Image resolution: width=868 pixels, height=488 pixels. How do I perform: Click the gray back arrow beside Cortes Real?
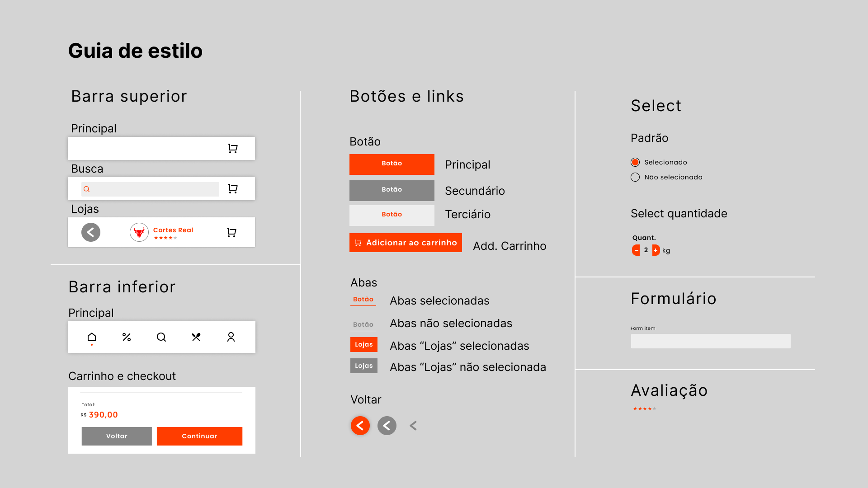click(x=91, y=232)
